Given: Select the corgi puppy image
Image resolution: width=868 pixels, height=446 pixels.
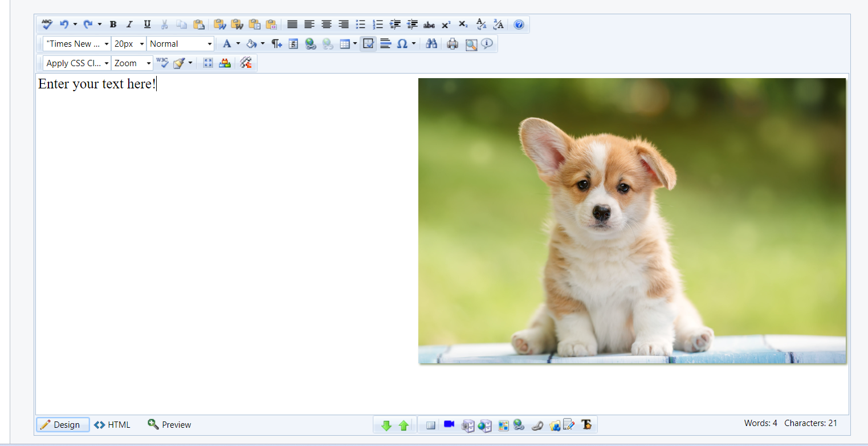Looking at the screenshot, I should pos(632,221).
